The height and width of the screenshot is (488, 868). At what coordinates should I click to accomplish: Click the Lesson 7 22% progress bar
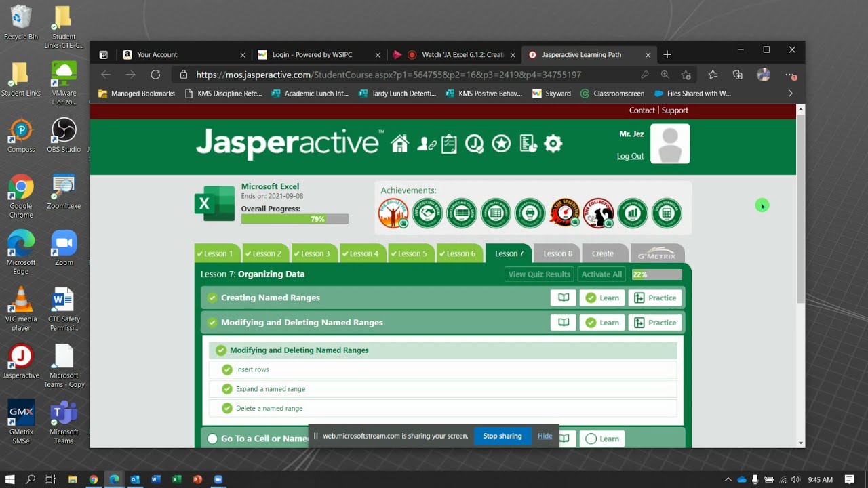point(656,274)
